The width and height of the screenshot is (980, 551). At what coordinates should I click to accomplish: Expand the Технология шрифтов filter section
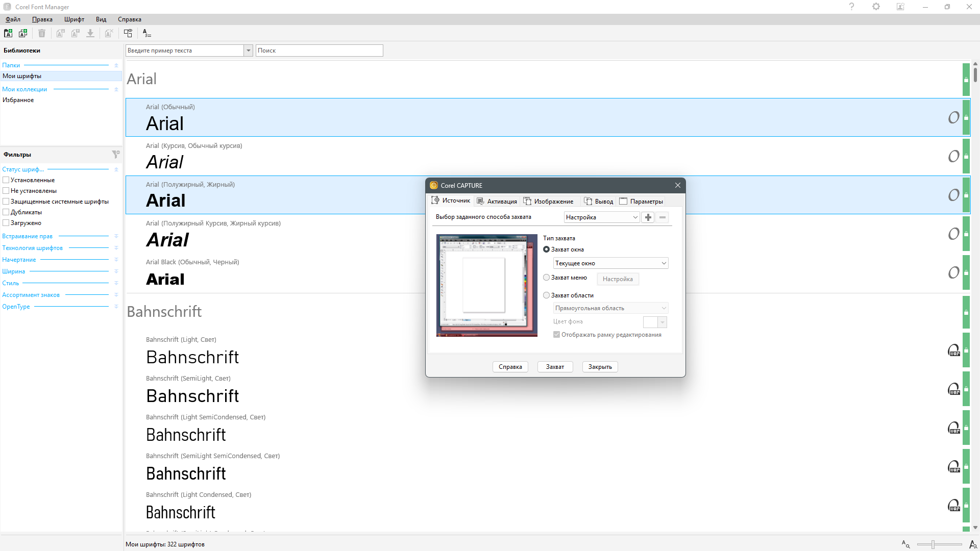(116, 248)
